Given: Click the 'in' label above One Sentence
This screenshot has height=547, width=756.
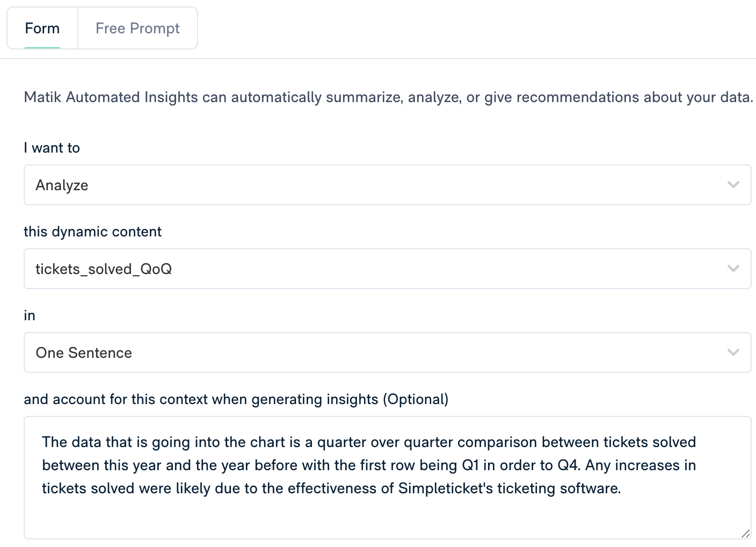Looking at the screenshot, I should 30,315.
